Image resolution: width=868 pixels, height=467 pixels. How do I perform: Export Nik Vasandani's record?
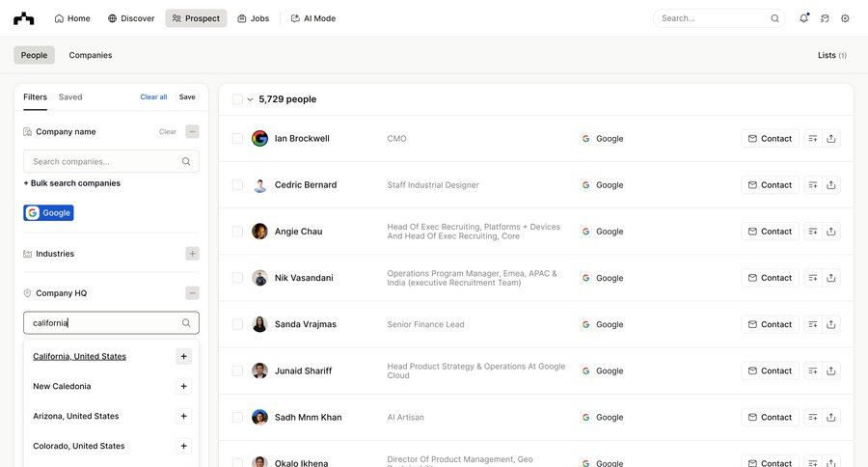point(831,278)
